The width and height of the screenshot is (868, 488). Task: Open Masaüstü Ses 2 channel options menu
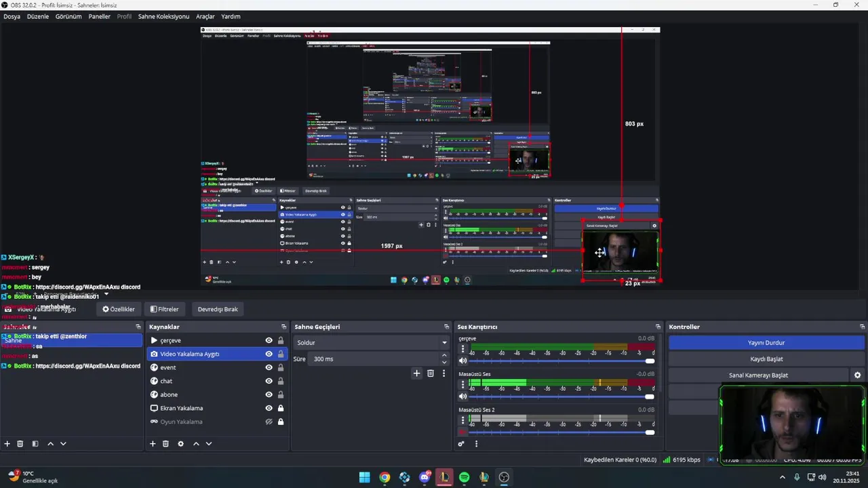(463, 420)
